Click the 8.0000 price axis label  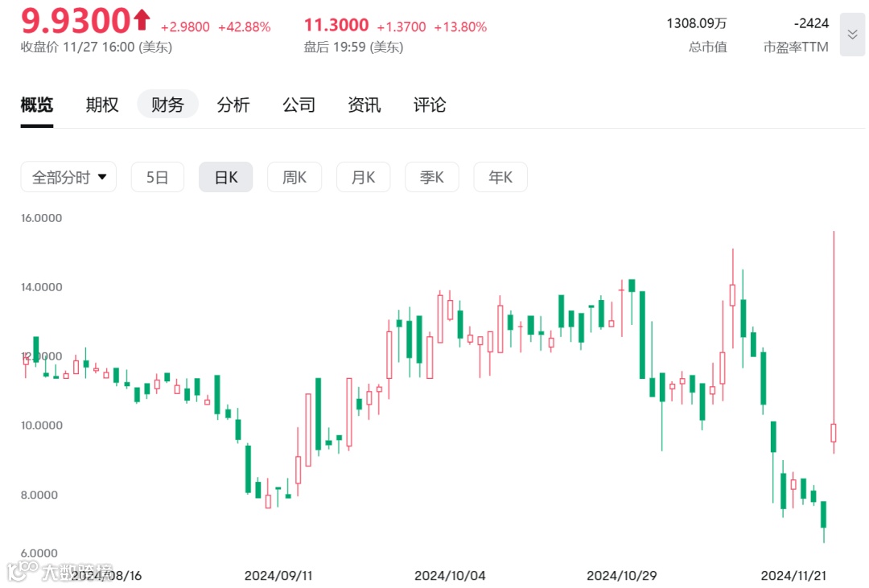[x=39, y=495]
